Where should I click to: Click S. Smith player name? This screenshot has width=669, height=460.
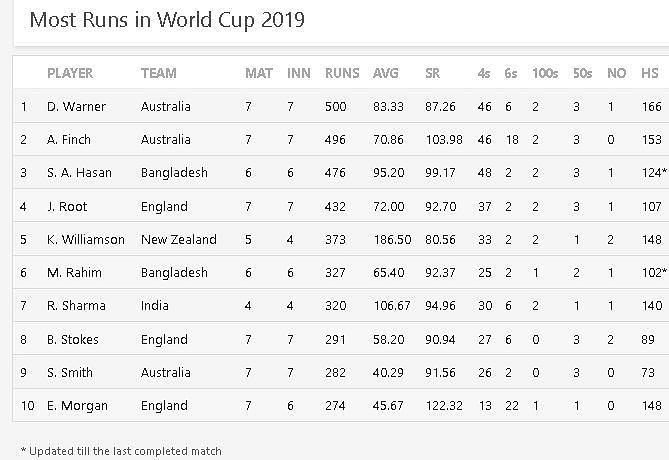pos(70,372)
